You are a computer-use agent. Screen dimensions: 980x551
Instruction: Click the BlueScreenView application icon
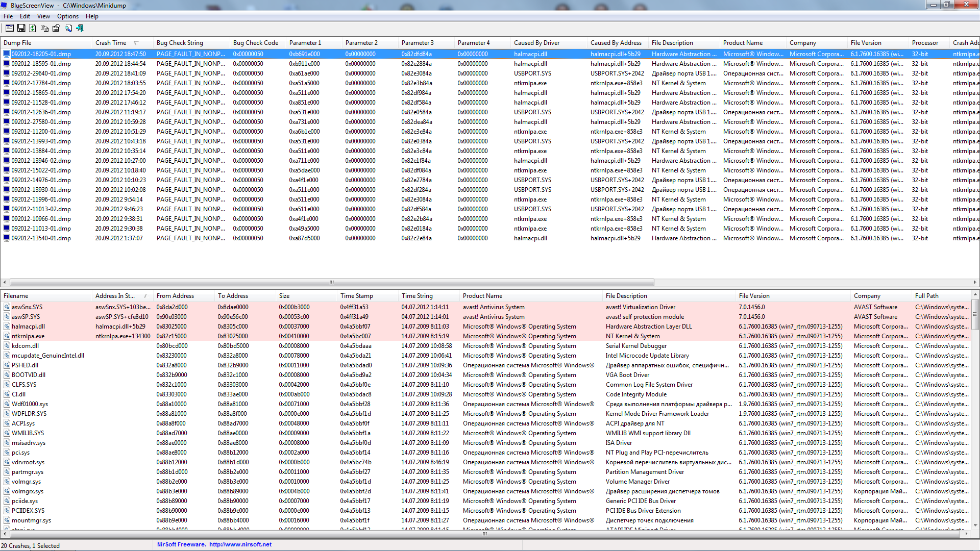point(6,6)
